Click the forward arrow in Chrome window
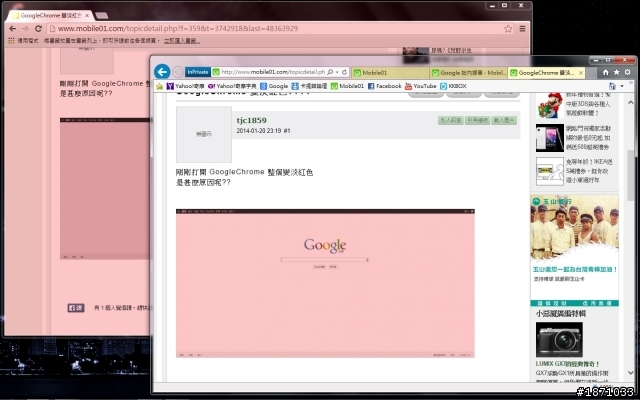This screenshot has width=640, height=400. tap(25, 29)
